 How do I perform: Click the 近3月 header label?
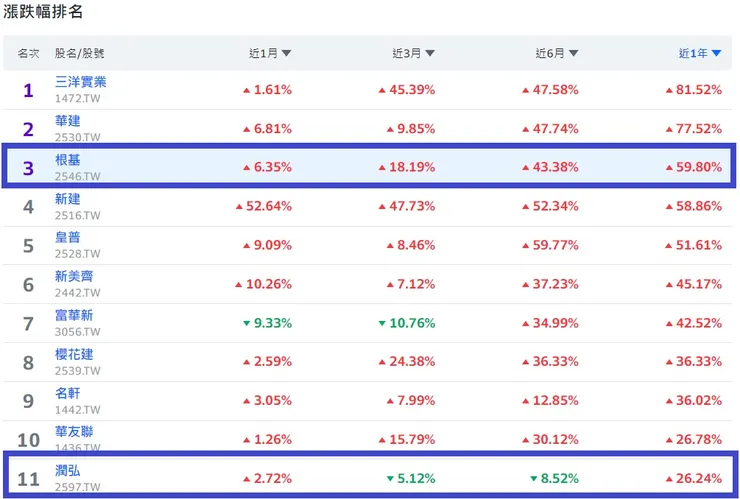(407, 53)
